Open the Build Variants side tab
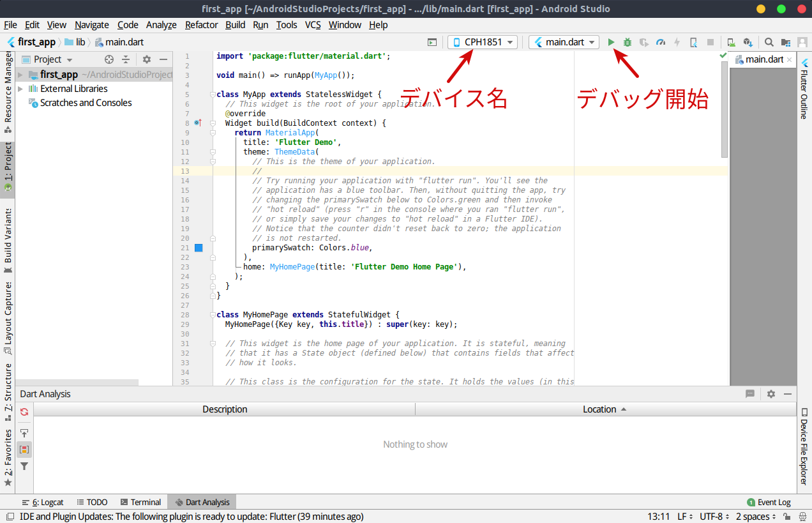Screen dimensions: 812x523 [8, 239]
